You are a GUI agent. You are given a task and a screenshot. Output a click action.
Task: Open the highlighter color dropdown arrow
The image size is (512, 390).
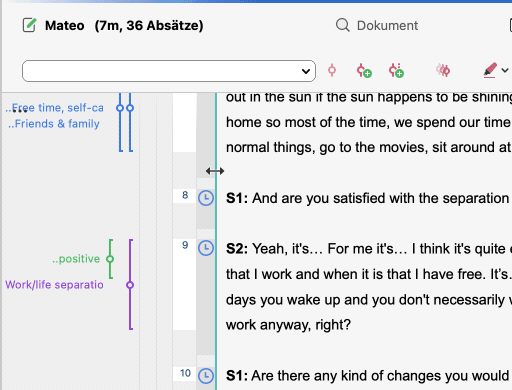505,70
